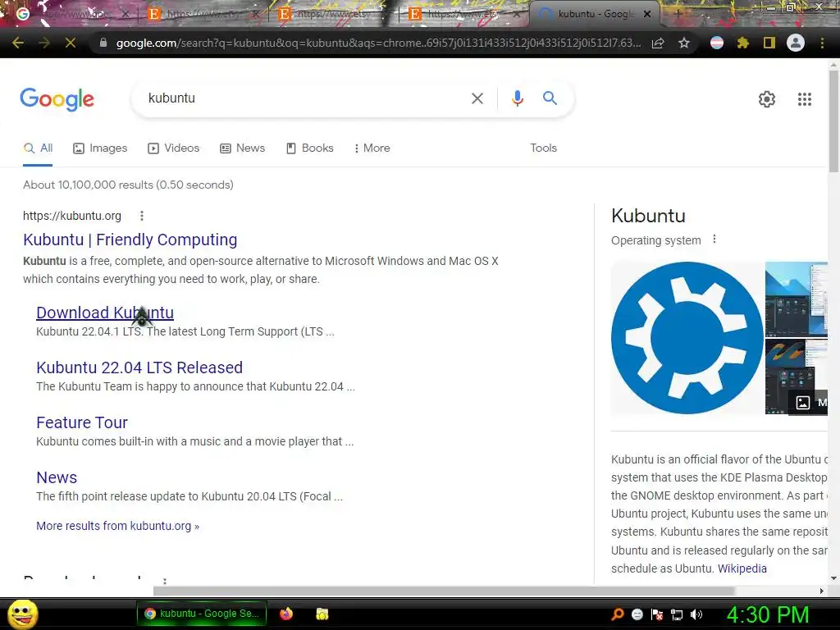
Task: Go back using the browser back arrow
Action: point(18,43)
